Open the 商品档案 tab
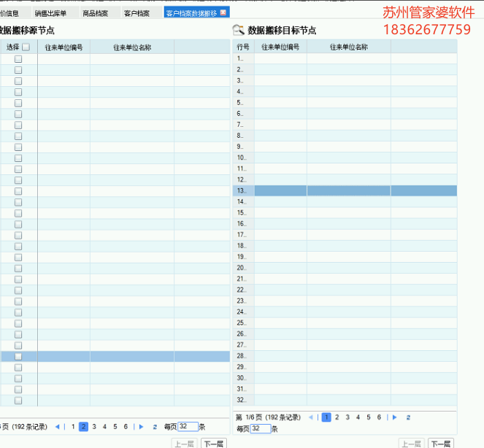Image resolution: width=484 pixels, height=448 pixels. pyautogui.click(x=96, y=13)
